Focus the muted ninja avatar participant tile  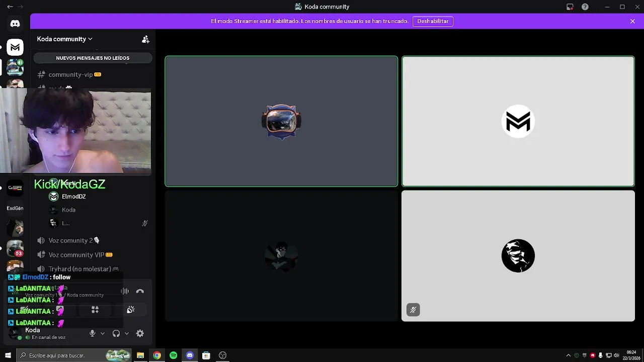point(518,256)
